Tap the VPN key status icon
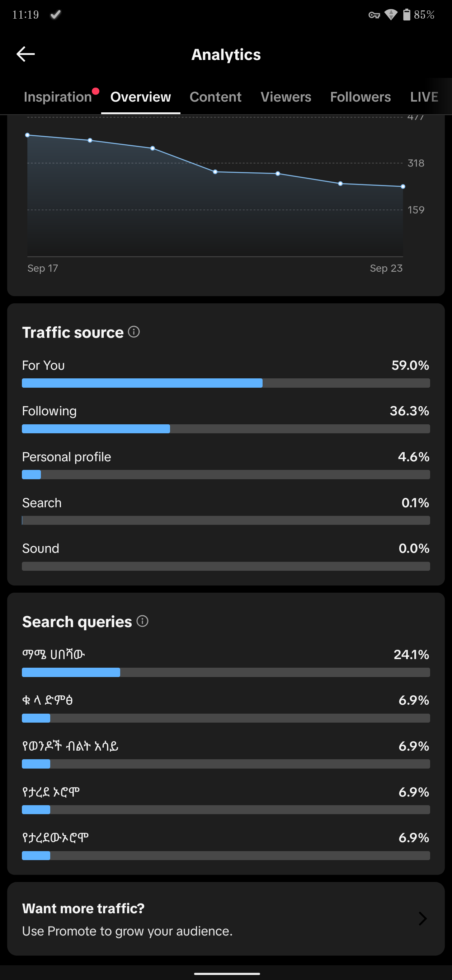452x980 pixels. [375, 15]
